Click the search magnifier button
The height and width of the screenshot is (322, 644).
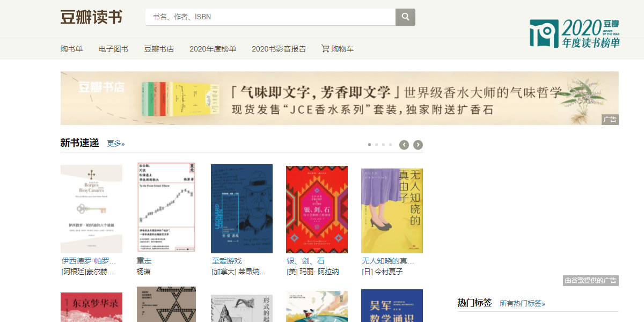405,17
